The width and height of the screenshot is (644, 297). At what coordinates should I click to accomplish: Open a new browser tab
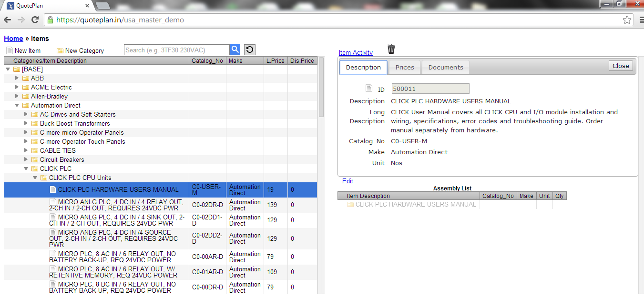click(102, 6)
